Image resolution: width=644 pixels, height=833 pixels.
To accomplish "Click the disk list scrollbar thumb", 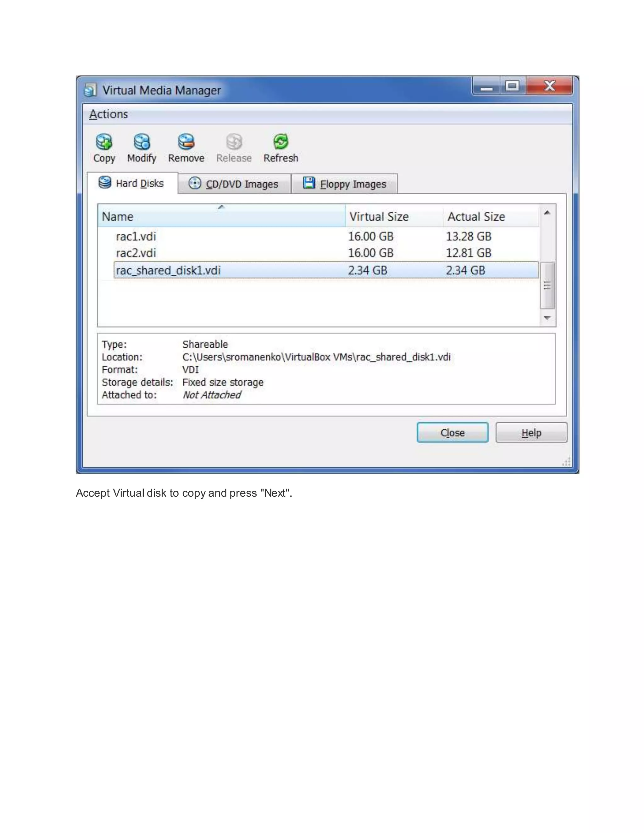I will tap(547, 285).
